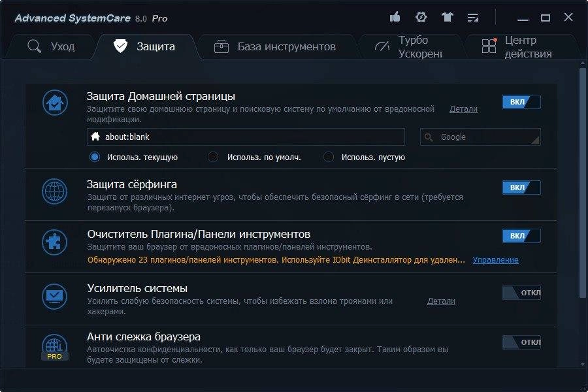
Task: Select Использ. по умолч. radio button
Action: click(213, 157)
